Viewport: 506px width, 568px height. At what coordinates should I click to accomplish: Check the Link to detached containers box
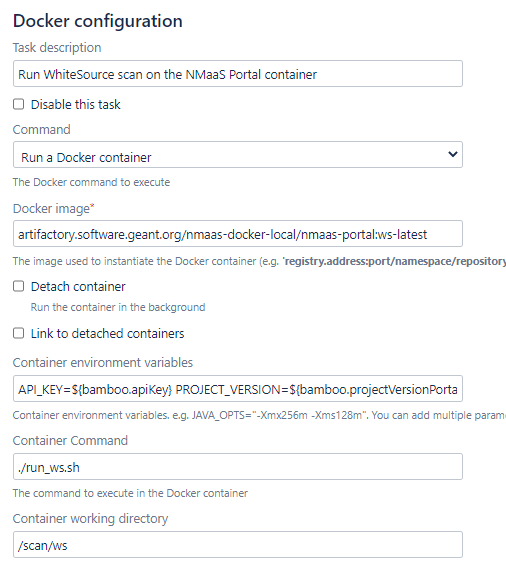[x=18, y=333]
